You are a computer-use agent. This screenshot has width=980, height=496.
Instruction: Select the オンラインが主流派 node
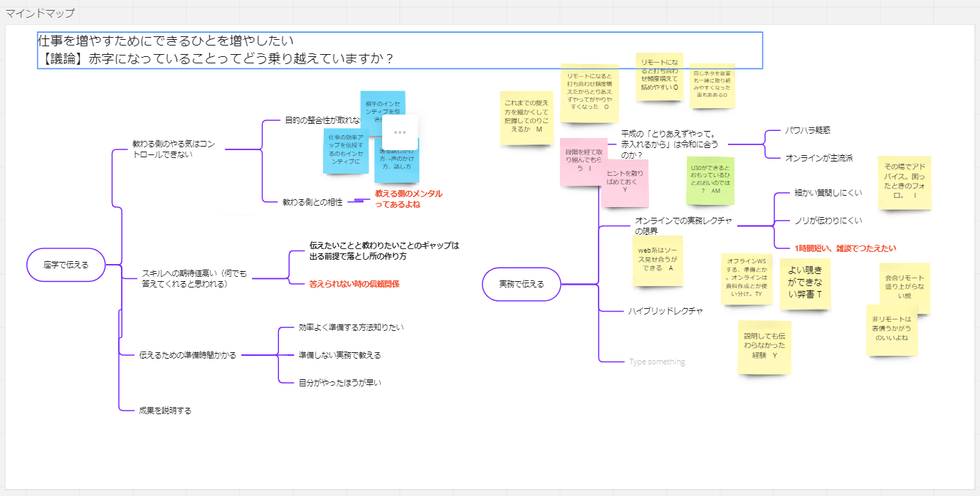pyautogui.click(x=818, y=158)
